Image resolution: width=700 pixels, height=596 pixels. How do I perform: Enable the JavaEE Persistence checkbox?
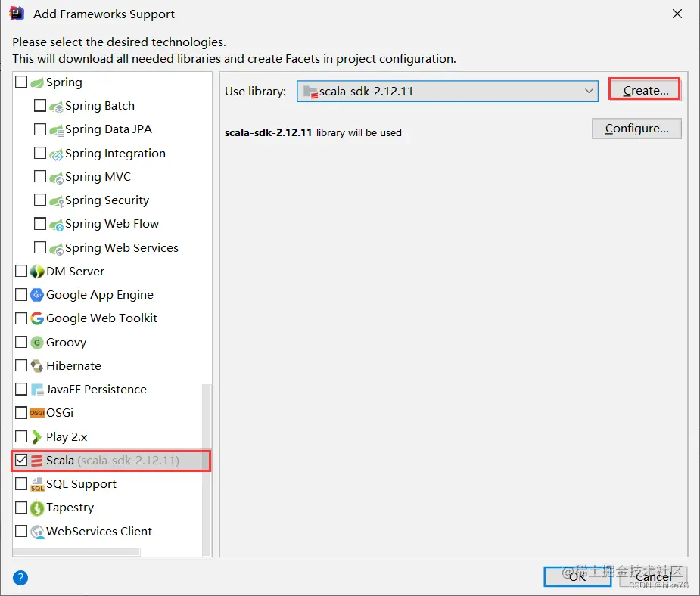21,389
